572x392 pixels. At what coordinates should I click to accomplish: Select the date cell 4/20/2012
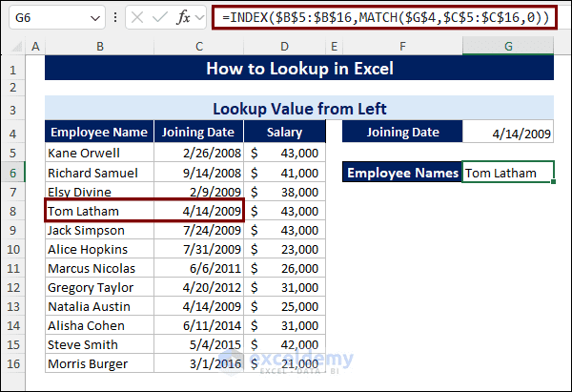click(x=199, y=287)
